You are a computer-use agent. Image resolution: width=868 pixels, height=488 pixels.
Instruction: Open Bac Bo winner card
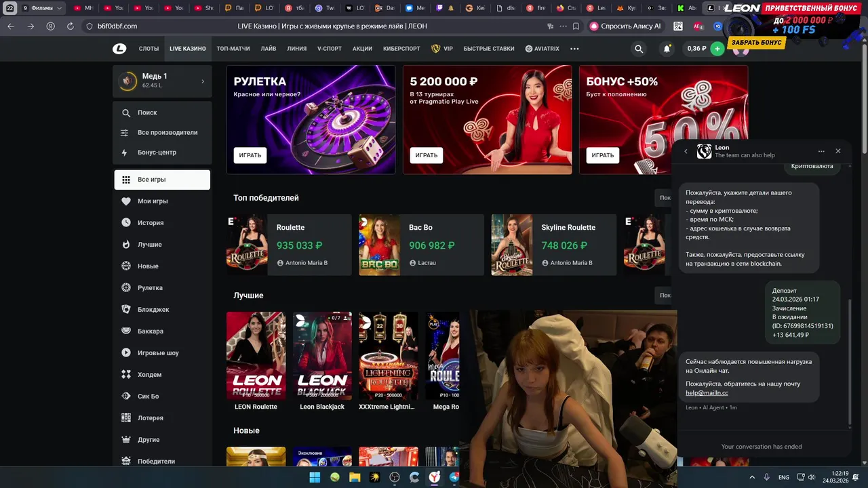point(421,245)
